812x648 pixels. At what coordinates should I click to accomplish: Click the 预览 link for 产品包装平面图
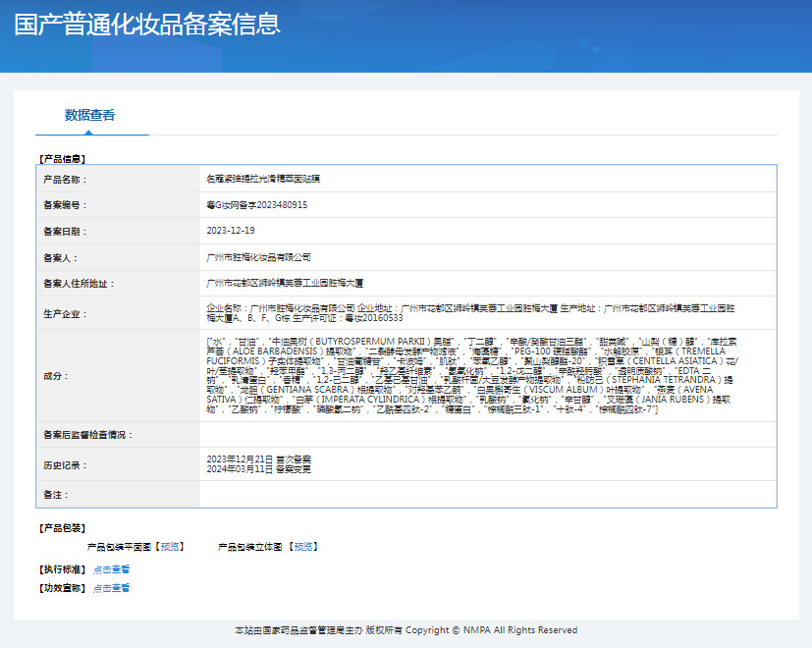(170, 547)
